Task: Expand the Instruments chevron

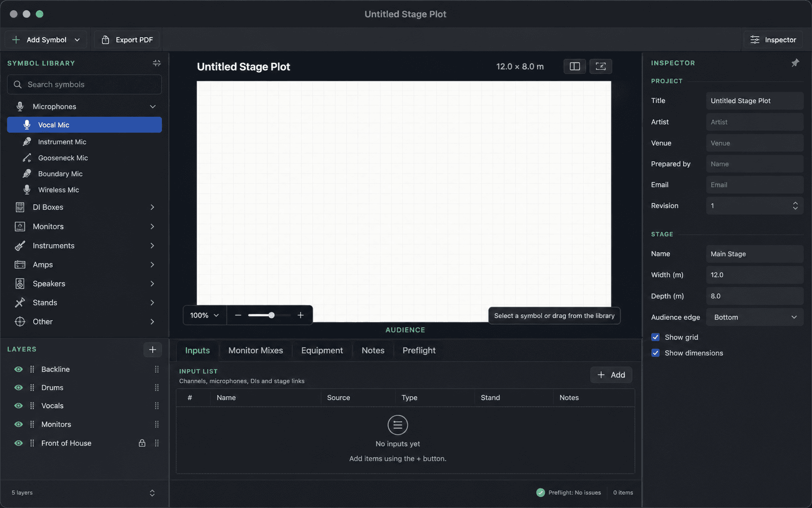Action: (x=152, y=246)
